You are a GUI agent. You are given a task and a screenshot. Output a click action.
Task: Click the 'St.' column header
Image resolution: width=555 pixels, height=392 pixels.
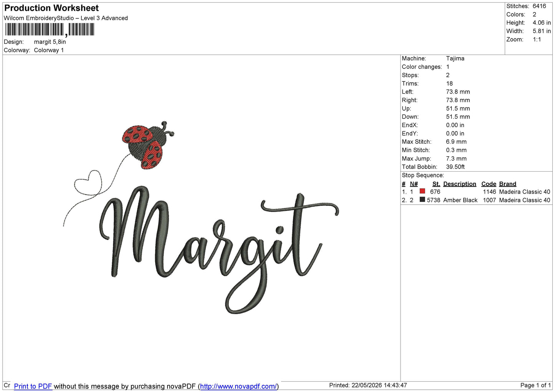click(436, 184)
